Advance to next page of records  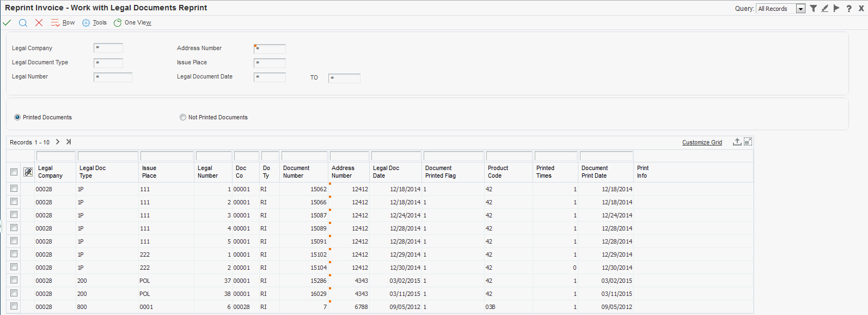tap(58, 142)
